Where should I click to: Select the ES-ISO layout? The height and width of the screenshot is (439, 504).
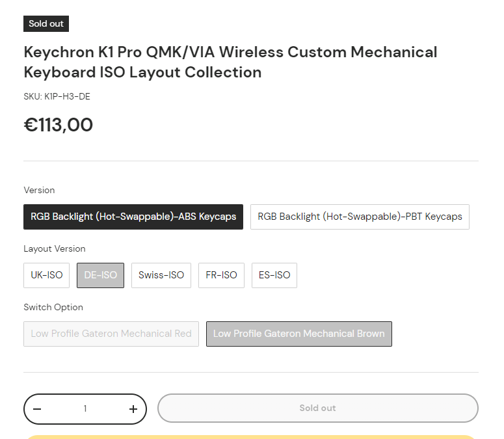pos(274,275)
